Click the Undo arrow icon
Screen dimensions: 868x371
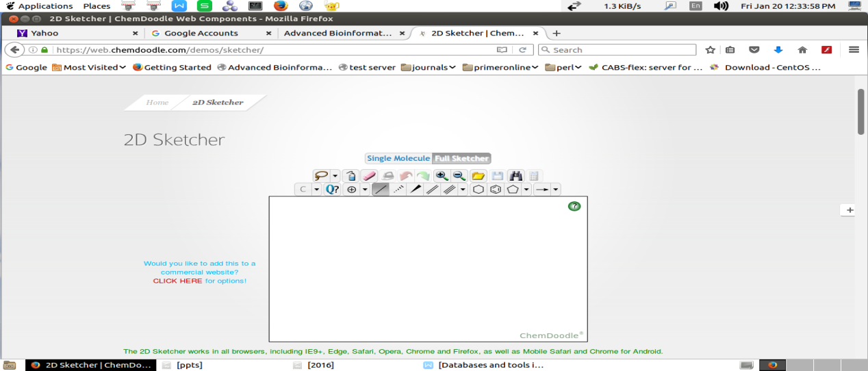[x=406, y=176]
